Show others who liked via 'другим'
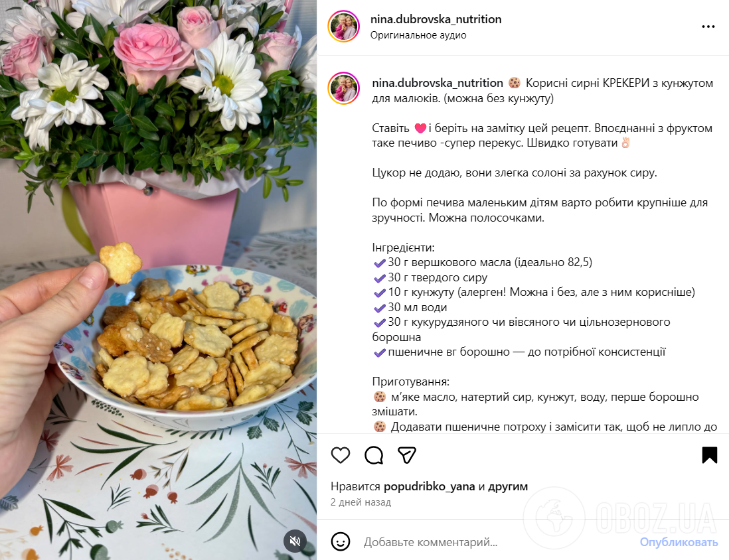This screenshot has height=560, width=729. pyautogui.click(x=508, y=486)
